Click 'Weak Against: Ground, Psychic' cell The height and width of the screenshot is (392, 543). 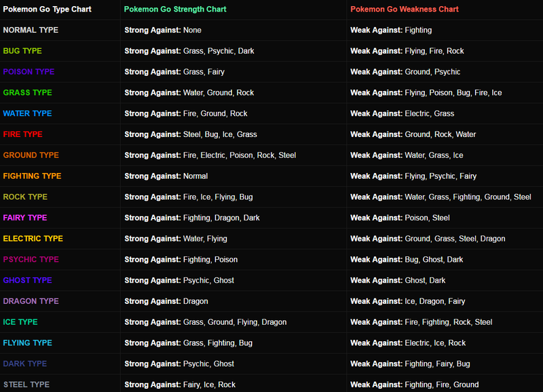405,72
